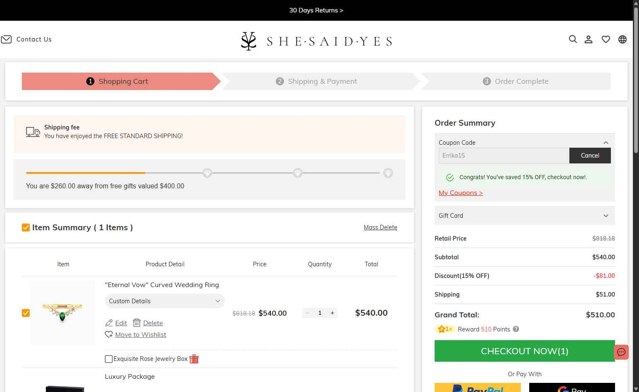Screen dimensions: 639x392
Task: Click the reward star 1x badge
Action: tap(445, 329)
